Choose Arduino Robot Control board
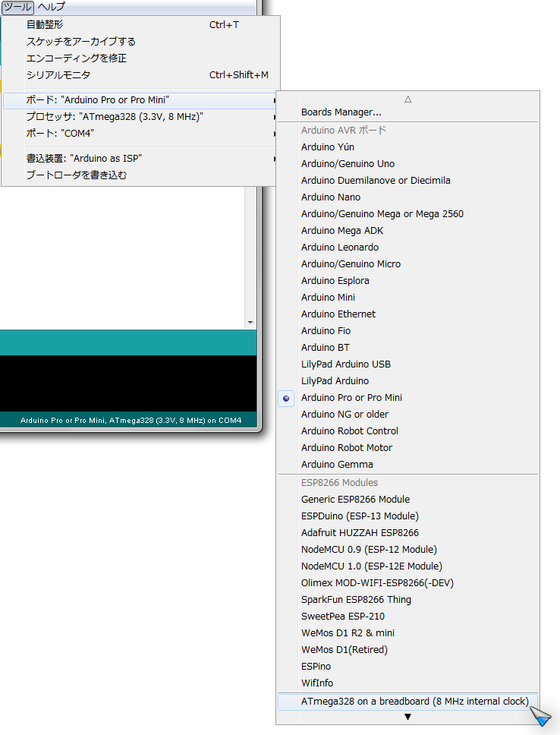The height and width of the screenshot is (735, 560). click(x=407, y=431)
